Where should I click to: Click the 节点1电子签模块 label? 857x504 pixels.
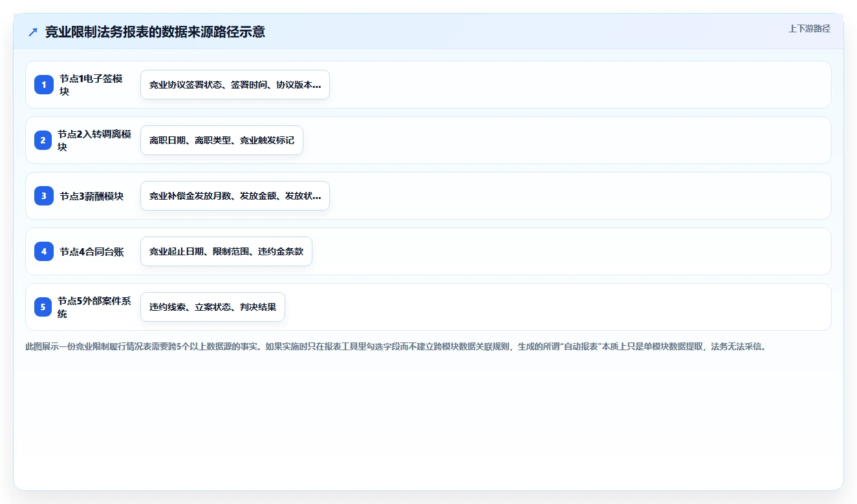[x=91, y=85]
